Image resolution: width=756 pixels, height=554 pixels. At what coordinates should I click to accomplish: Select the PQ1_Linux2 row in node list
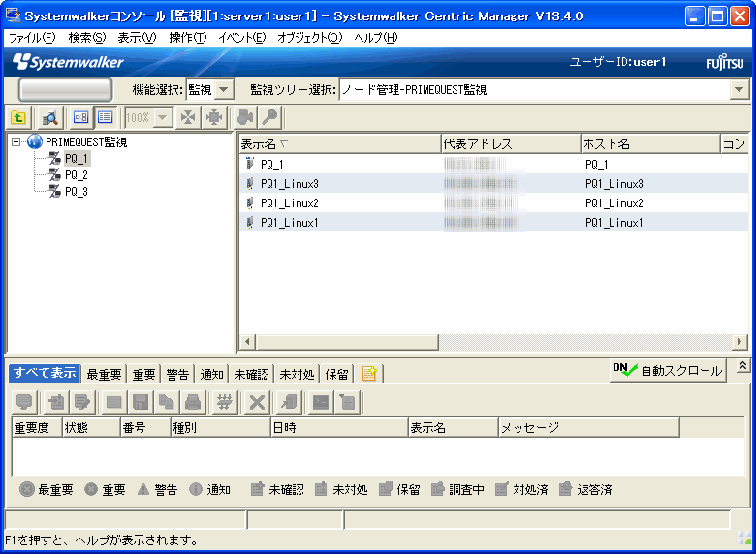493,202
